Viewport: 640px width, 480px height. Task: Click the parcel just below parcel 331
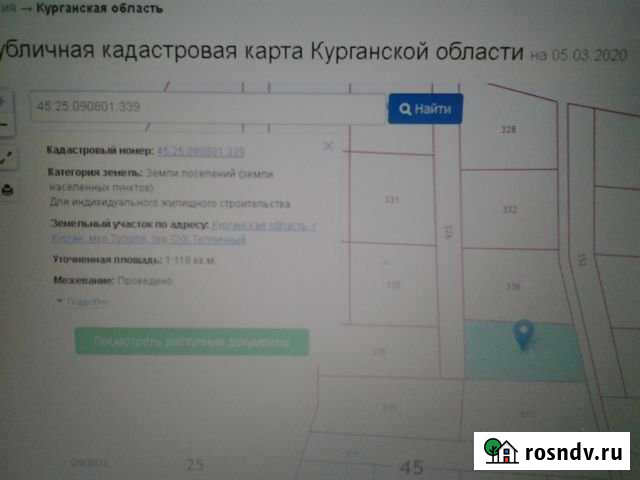393,285
